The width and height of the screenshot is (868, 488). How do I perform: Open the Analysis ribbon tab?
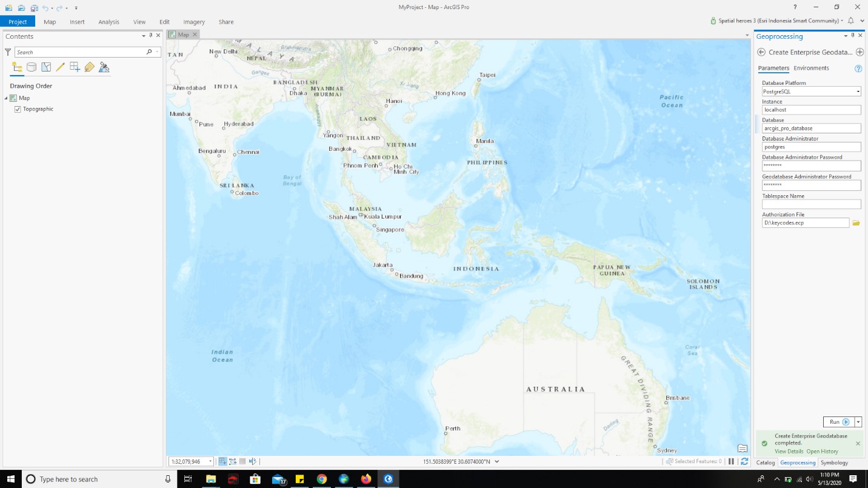coord(109,22)
